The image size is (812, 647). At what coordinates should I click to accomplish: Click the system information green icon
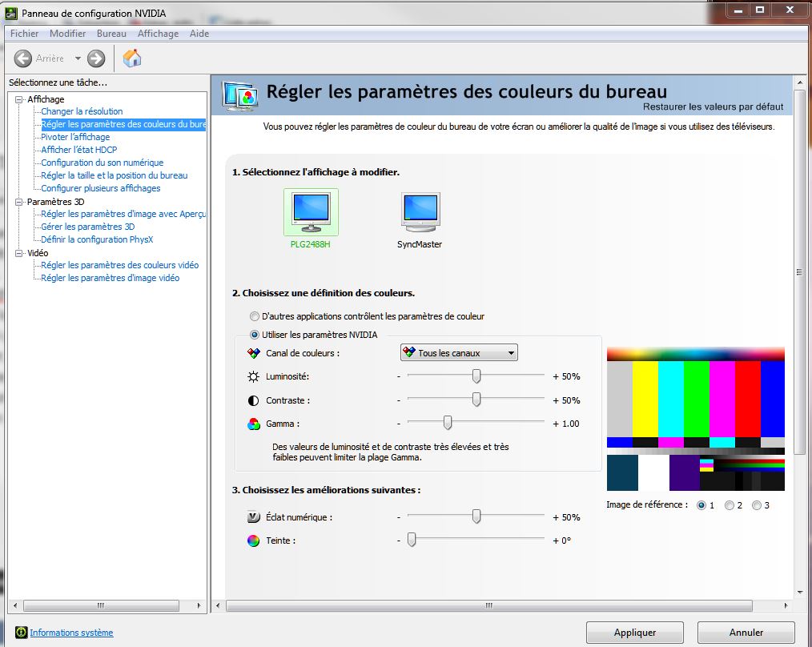tap(22, 633)
